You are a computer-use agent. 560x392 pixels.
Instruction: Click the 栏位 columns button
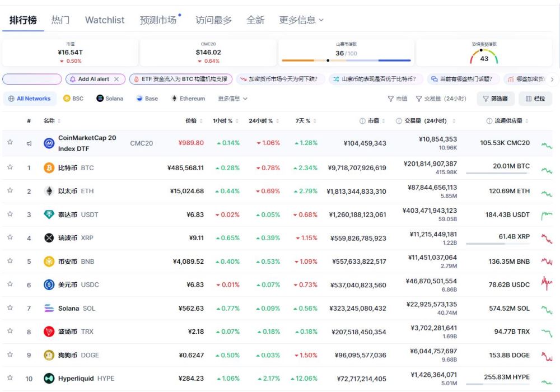pos(535,99)
